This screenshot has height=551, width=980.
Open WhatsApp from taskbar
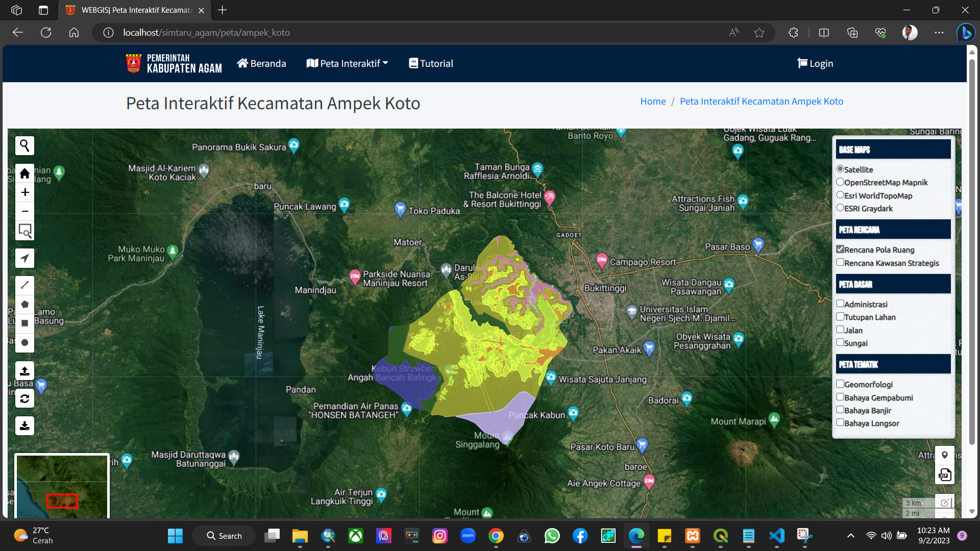click(x=552, y=536)
